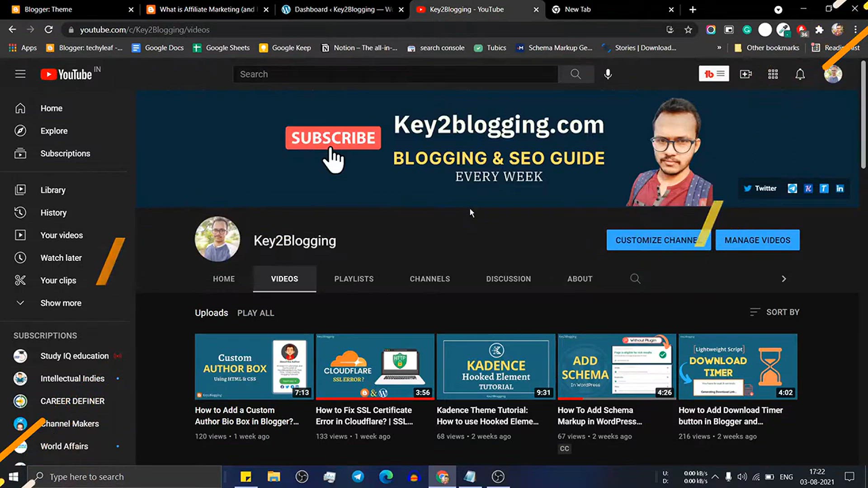This screenshot has width=868, height=488.
Task: Switch to channel Home tab
Action: (224, 279)
